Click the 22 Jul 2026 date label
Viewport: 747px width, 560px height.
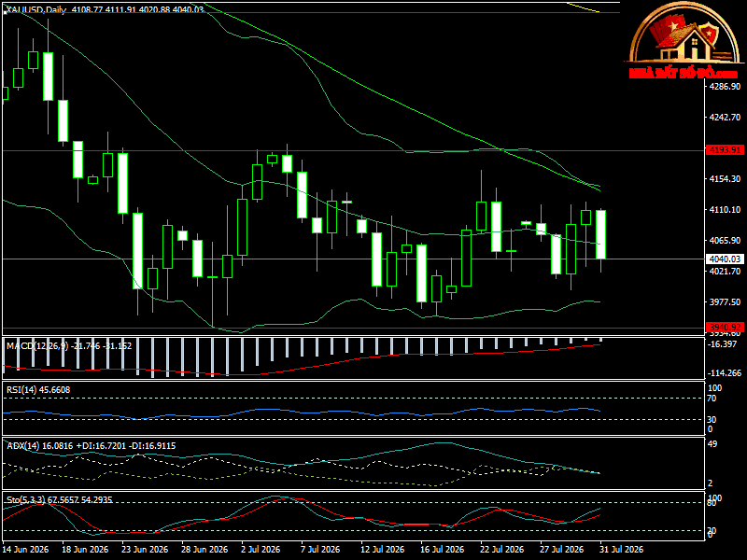pyautogui.click(x=501, y=550)
